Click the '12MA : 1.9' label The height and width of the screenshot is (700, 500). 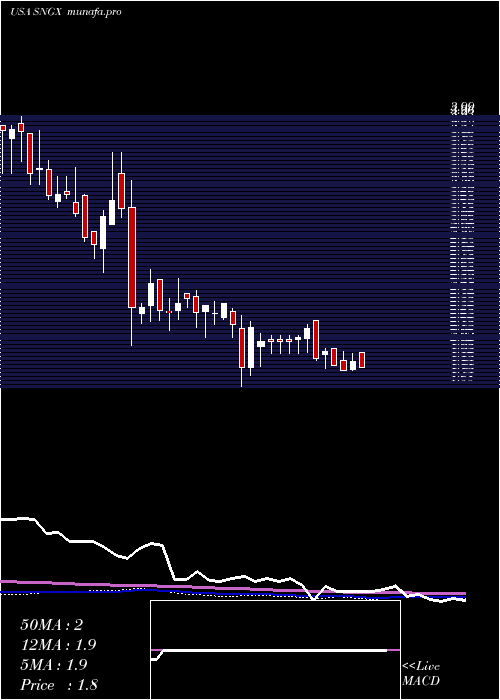coord(58,645)
